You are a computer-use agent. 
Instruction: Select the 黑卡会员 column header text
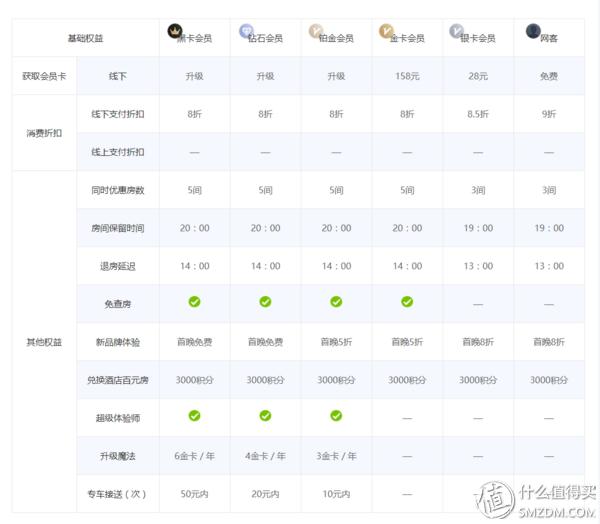[x=195, y=38]
